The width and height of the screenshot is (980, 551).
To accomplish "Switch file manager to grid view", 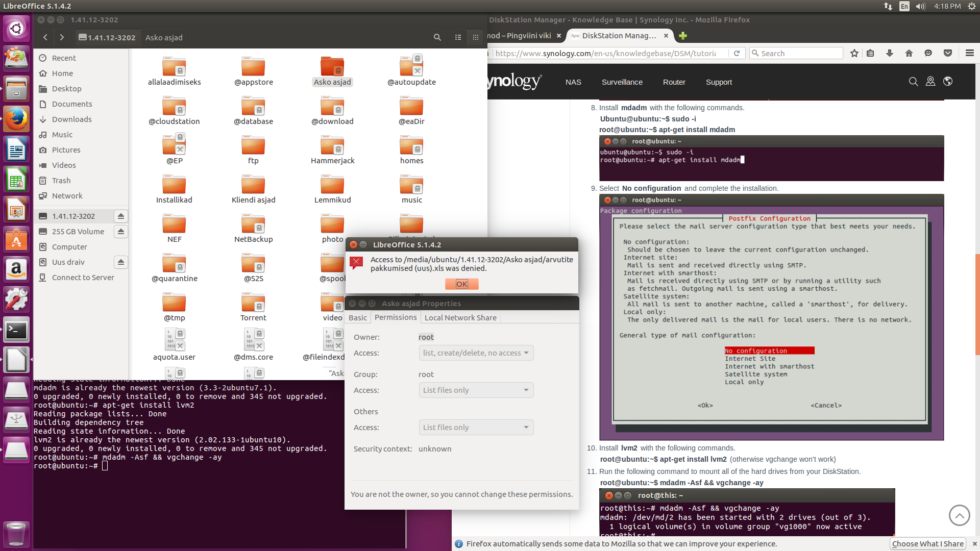I will 476,37.
